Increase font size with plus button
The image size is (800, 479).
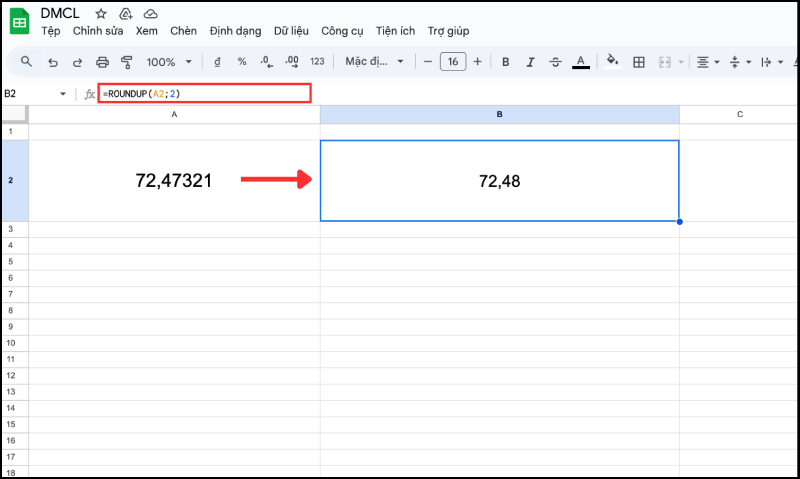tap(477, 62)
